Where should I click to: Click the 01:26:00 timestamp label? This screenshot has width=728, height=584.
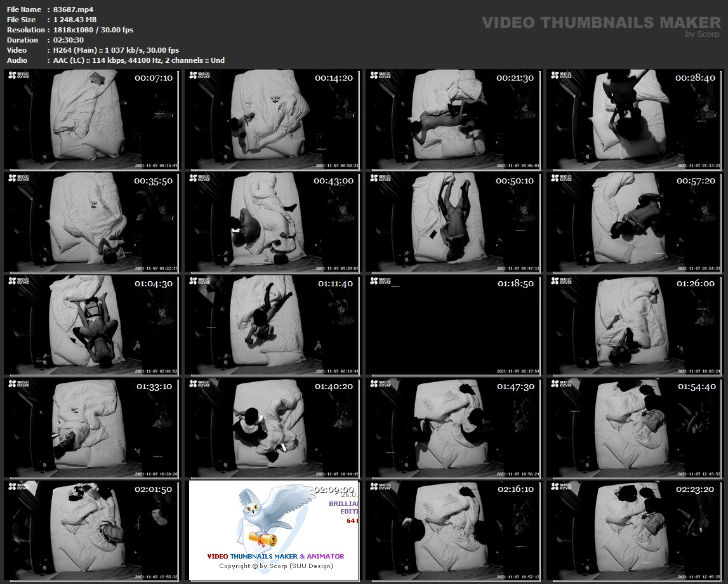[x=696, y=284]
